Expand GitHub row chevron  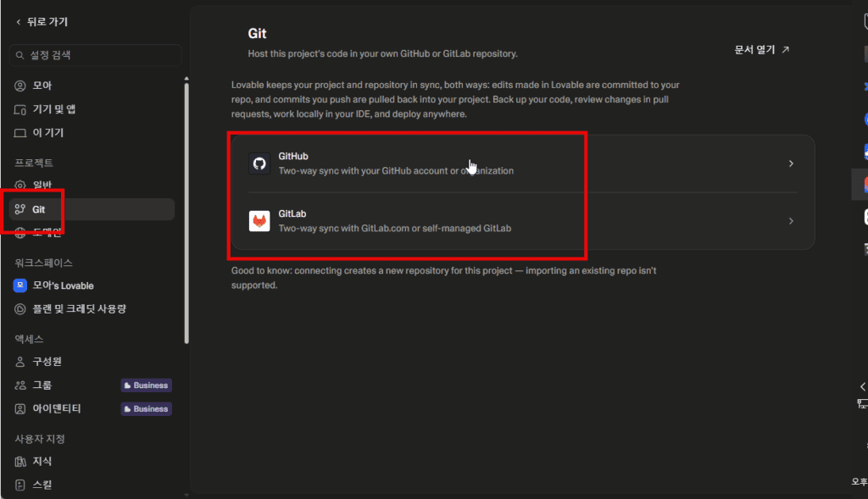click(x=791, y=164)
